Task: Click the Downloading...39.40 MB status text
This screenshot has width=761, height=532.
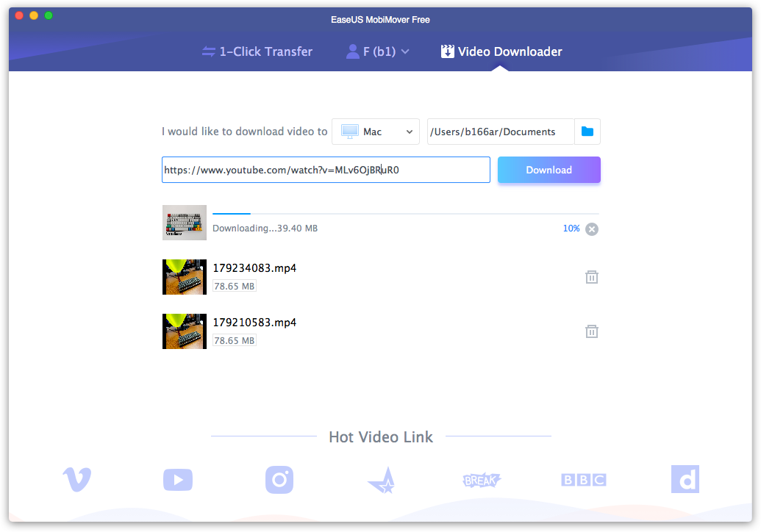Action: pyautogui.click(x=265, y=229)
